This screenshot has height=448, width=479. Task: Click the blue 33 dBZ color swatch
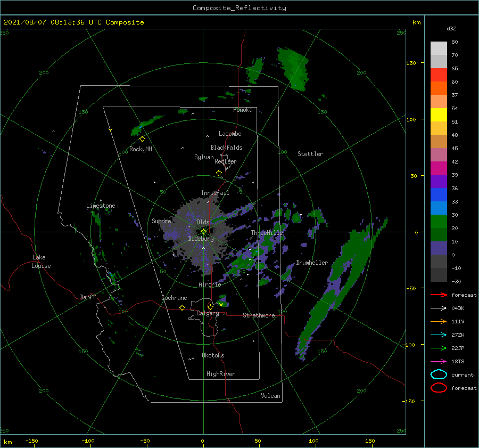[x=439, y=194]
